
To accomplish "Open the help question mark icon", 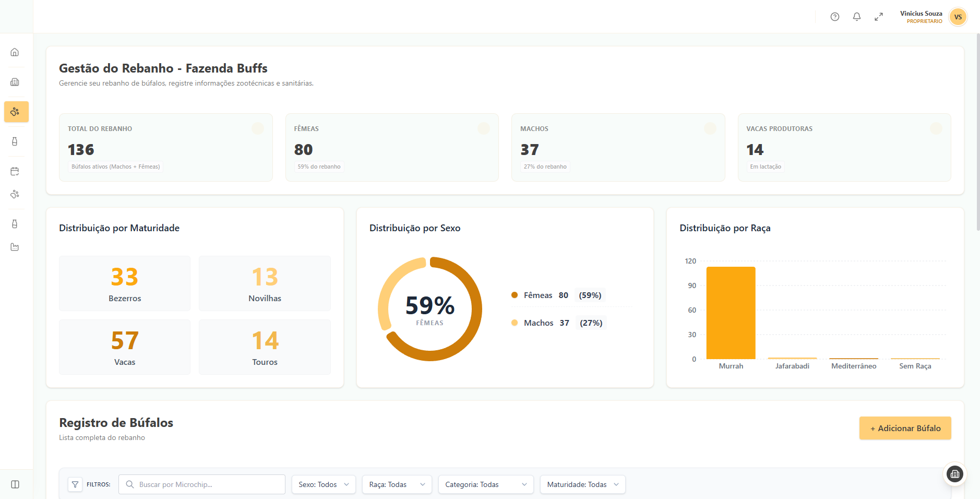I will (834, 16).
